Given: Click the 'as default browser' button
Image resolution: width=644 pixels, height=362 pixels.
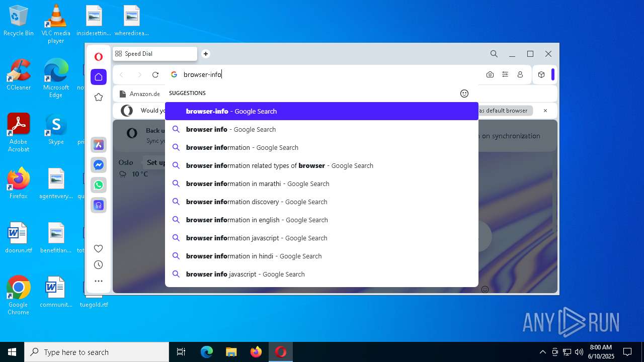Looking at the screenshot, I should pyautogui.click(x=505, y=111).
